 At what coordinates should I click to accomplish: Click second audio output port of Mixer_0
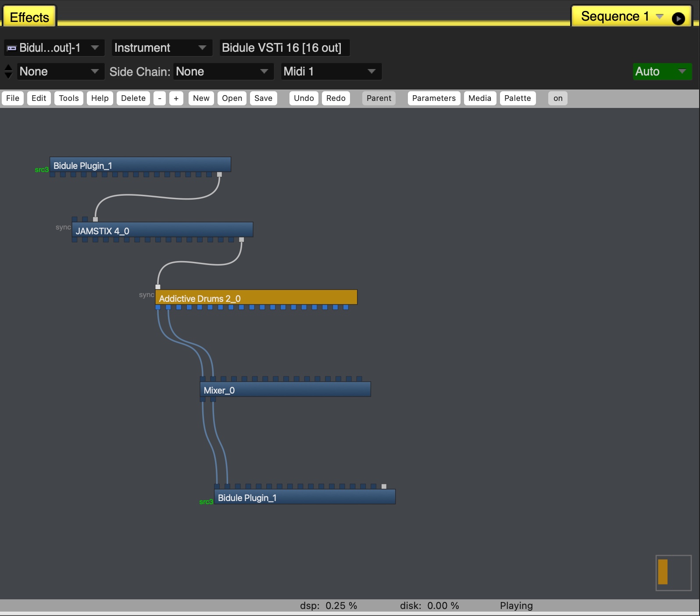tap(213, 399)
